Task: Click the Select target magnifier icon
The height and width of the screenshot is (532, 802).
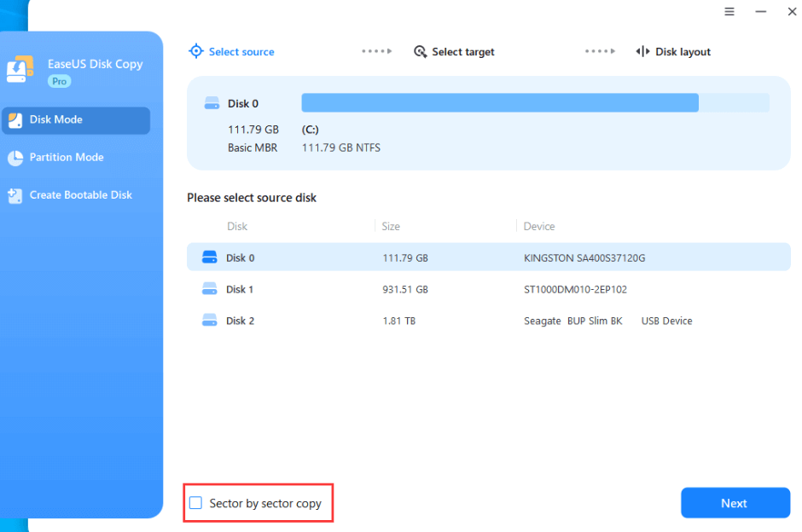Action: [421, 52]
